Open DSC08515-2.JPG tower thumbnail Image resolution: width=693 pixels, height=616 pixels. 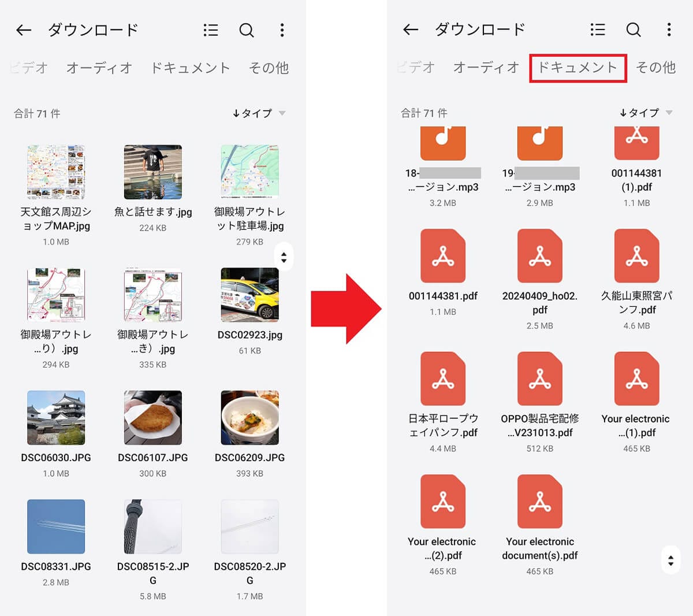point(153,527)
